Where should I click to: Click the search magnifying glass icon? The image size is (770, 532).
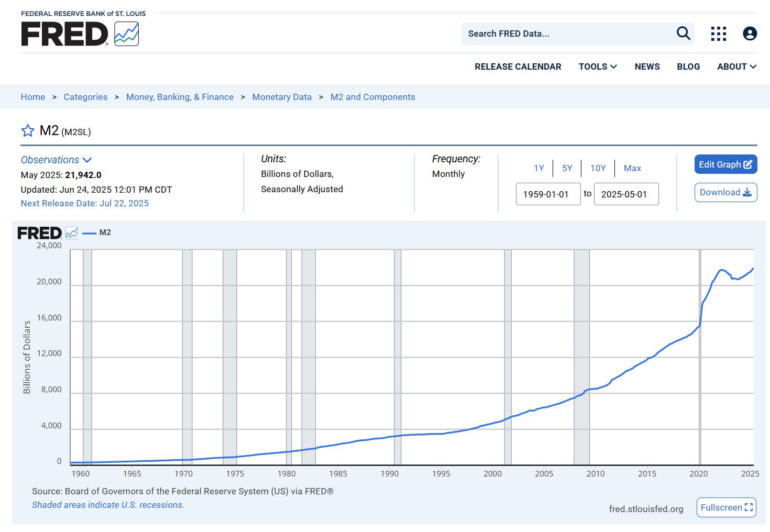click(684, 34)
